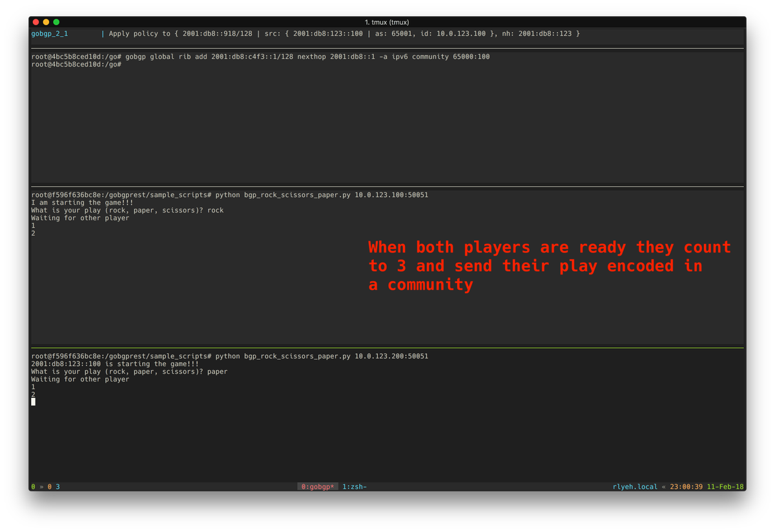
Task: Click the gobgp_2_1 pane label
Action: click(49, 34)
